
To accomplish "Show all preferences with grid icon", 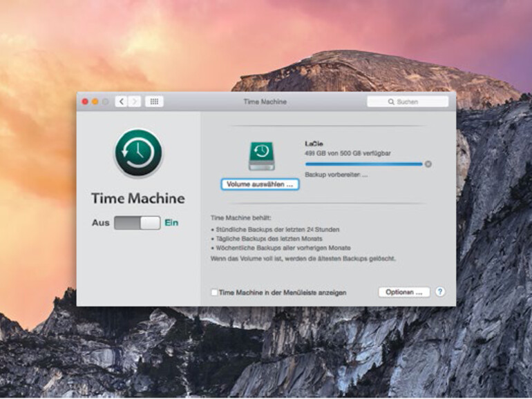I will (154, 101).
